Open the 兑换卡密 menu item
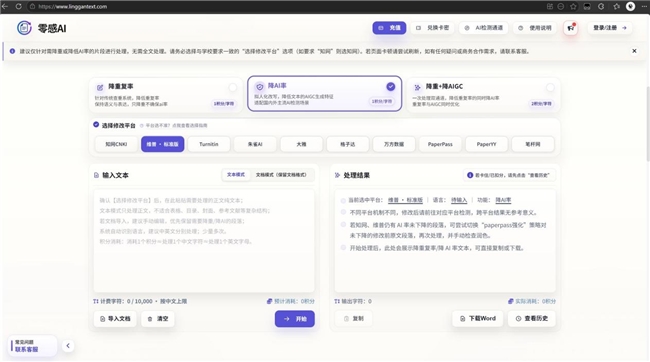Screen dimensions: 650x362 [x=432, y=28]
